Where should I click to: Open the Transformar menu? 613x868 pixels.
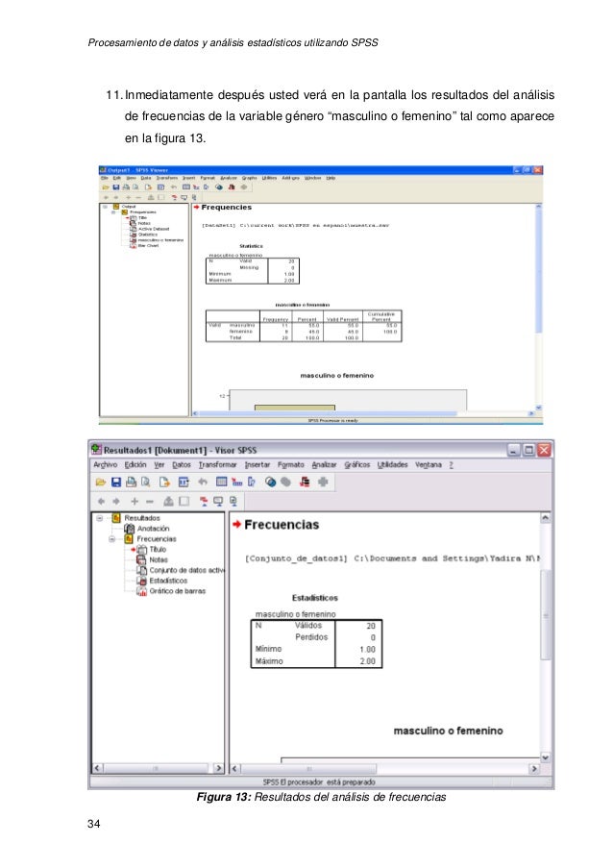[217, 465]
